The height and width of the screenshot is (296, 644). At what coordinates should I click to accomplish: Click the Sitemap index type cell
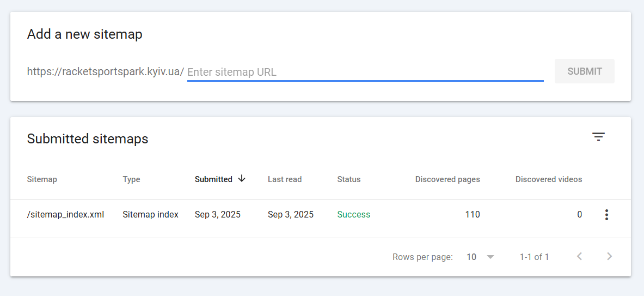click(150, 215)
